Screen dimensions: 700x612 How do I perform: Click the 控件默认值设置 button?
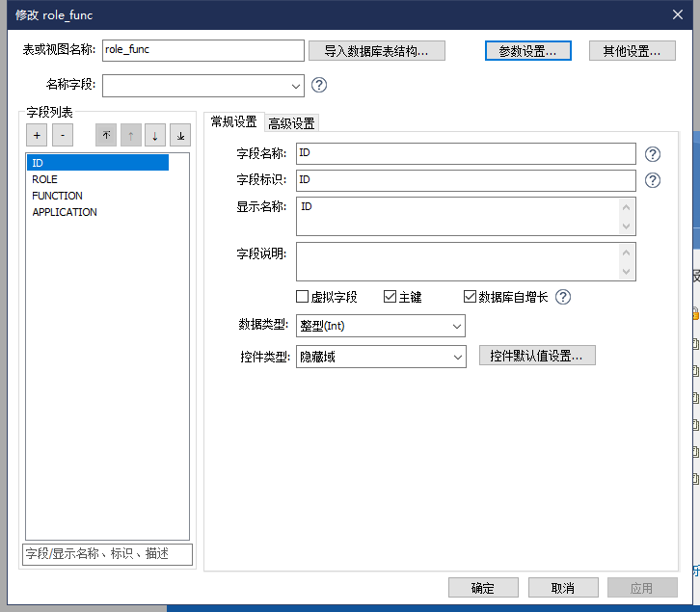537,356
